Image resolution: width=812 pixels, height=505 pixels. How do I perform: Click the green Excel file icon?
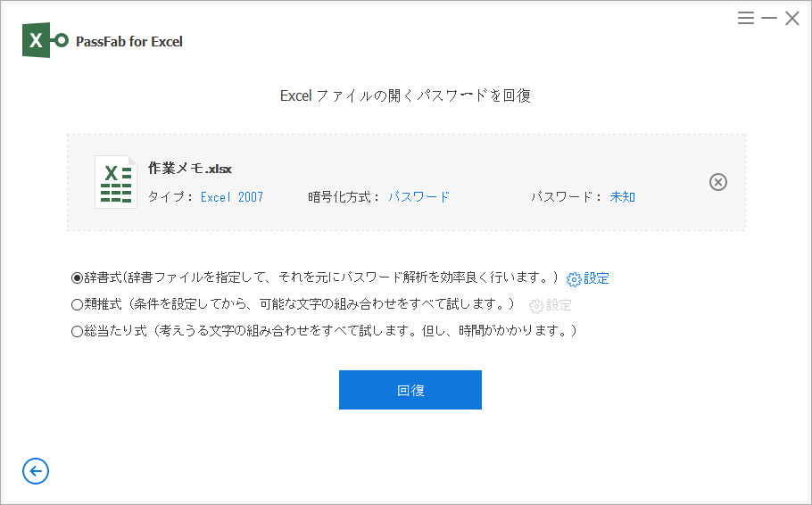pyautogui.click(x=115, y=182)
